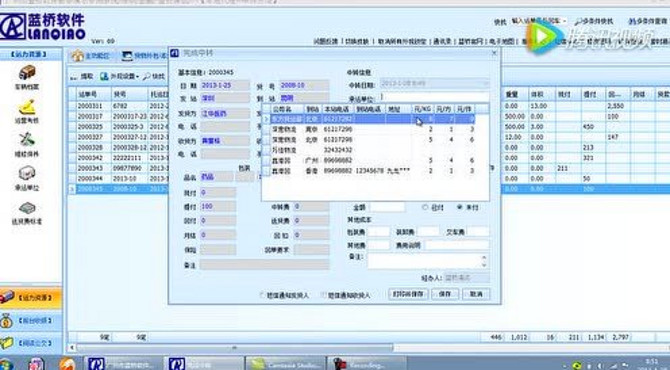Sort the carrier list by the 到站 column header
670x370 pixels.
313,109
